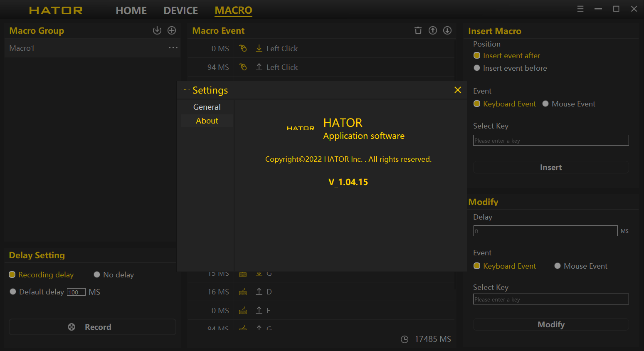This screenshot has width=644, height=351.
Task: Select the 0 MS Left Click event
Action: click(x=321, y=48)
